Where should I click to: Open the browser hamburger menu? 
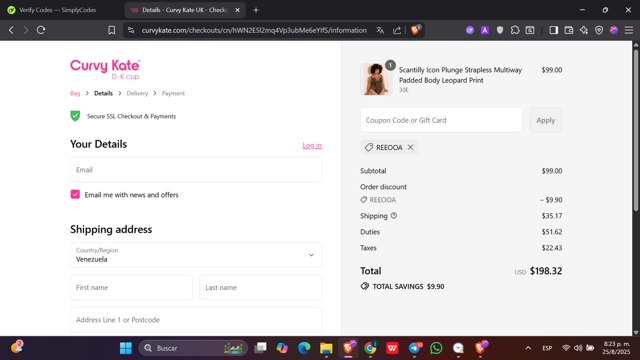(x=629, y=30)
